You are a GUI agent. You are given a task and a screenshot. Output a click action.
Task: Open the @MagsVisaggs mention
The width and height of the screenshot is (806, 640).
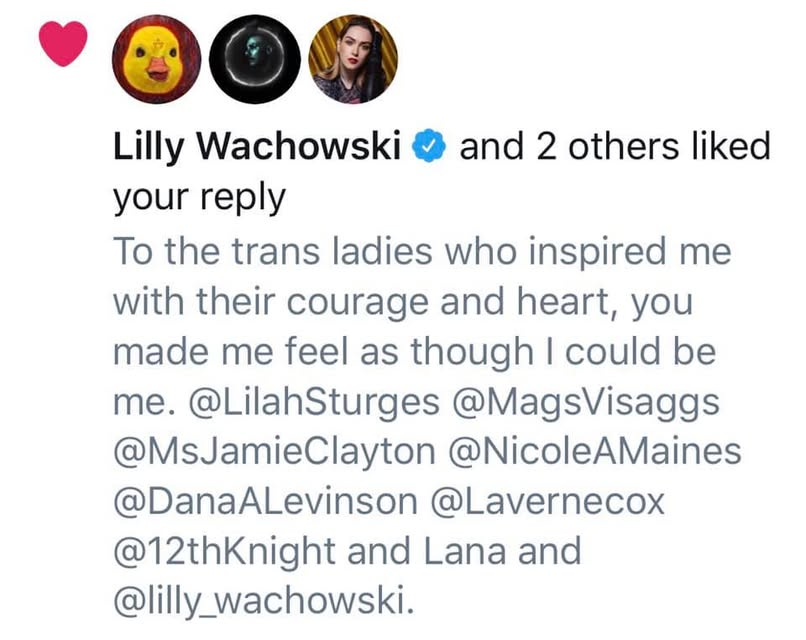(586, 402)
